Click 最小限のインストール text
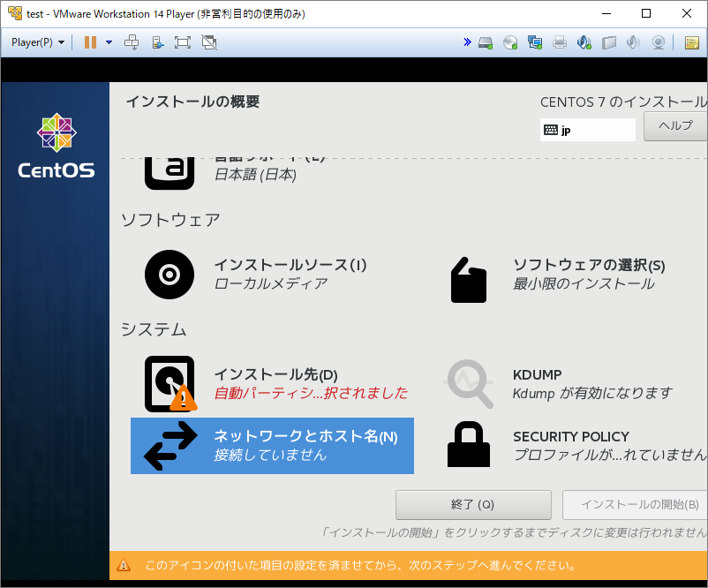Screen dimensions: 708x588 tap(584, 283)
